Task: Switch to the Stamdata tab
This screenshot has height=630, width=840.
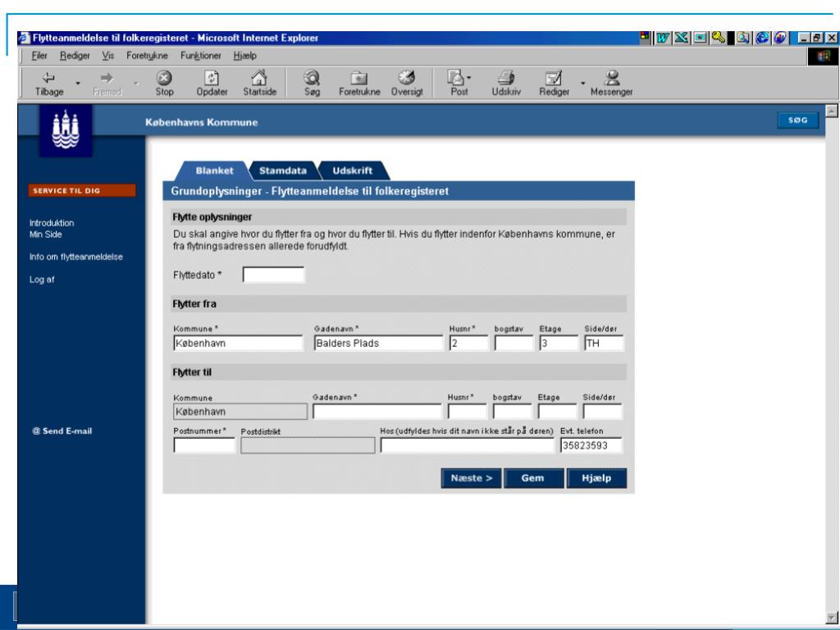Action: (x=282, y=171)
